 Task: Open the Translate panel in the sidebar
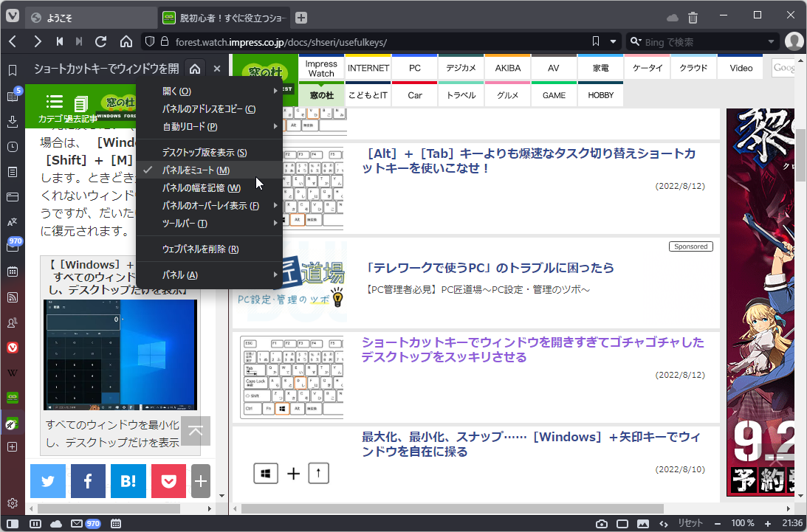click(12, 222)
